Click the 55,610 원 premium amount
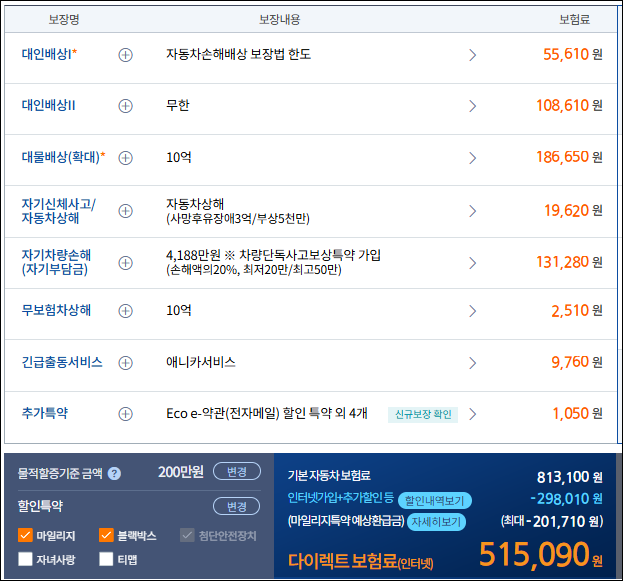This screenshot has height=581, width=623. click(573, 54)
